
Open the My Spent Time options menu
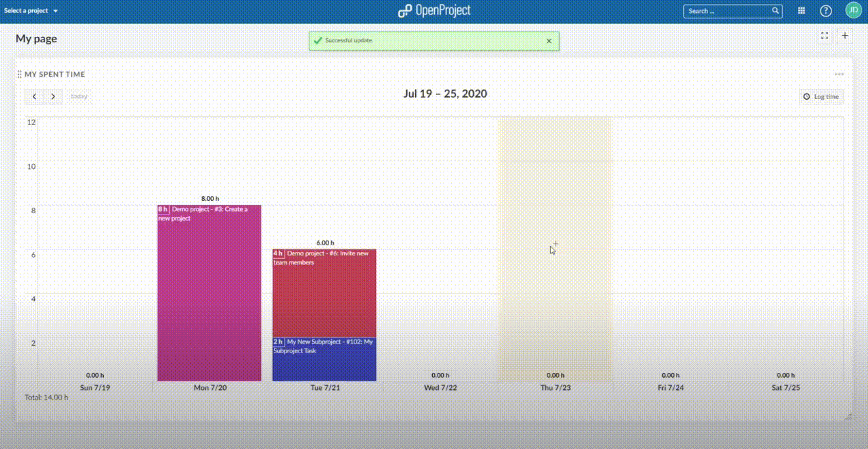839,74
